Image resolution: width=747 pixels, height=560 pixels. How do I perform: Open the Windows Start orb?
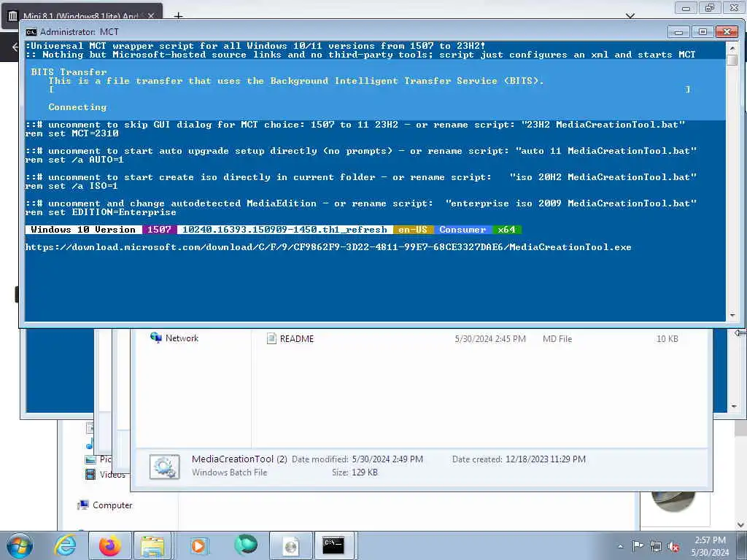20,545
